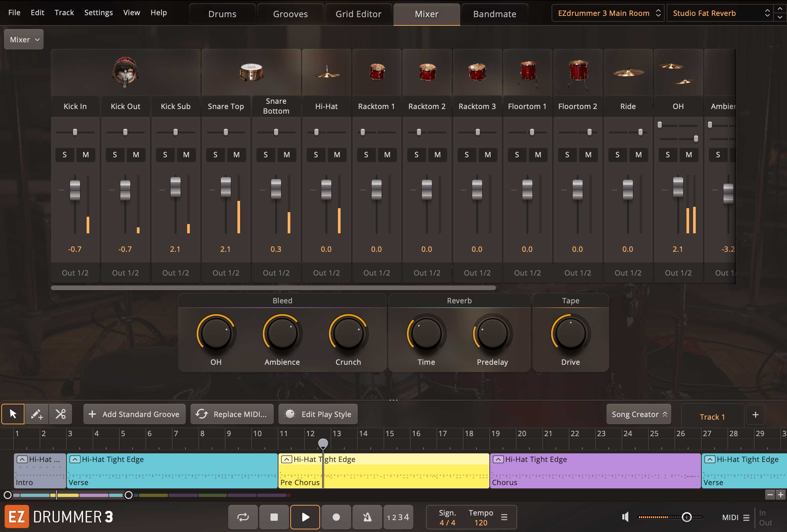The width and height of the screenshot is (787, 532).
Task: Open the Mixer view dropdown
Action: (24, 40)
